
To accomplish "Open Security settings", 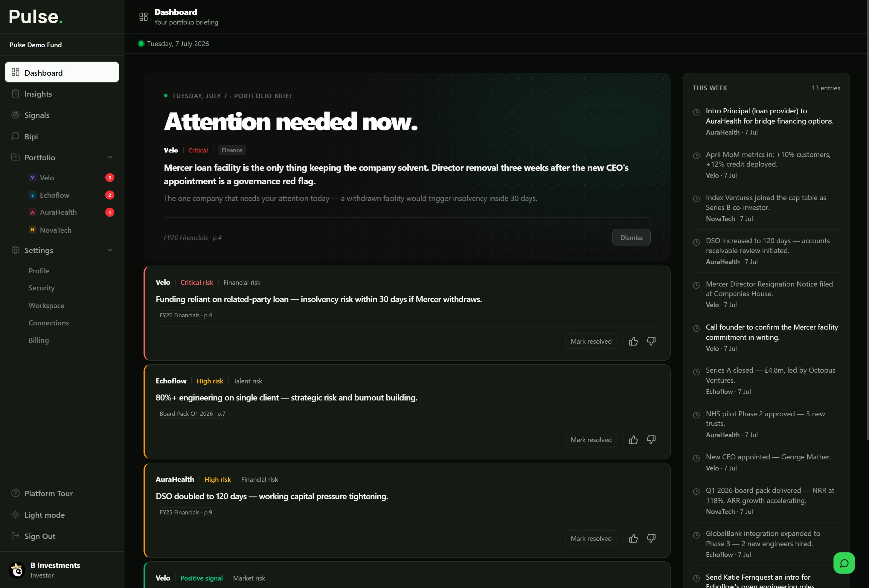I will 42,288.
